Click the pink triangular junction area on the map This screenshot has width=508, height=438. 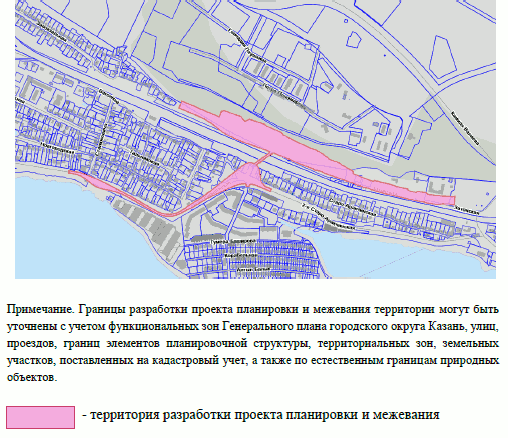coord(248,175)
